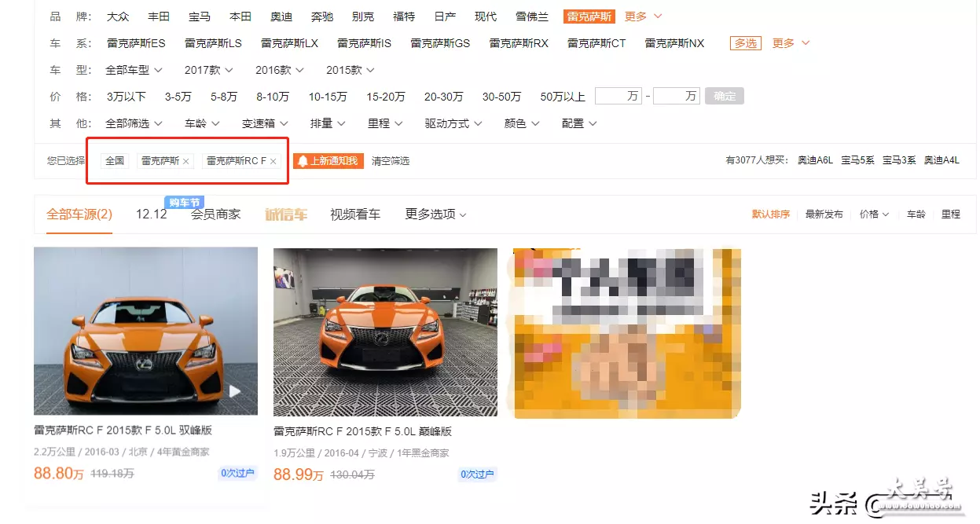Open the 巅峰版 Lexus photo thumbnail
This screenshot has width=980, height=524.
[385, 332]
